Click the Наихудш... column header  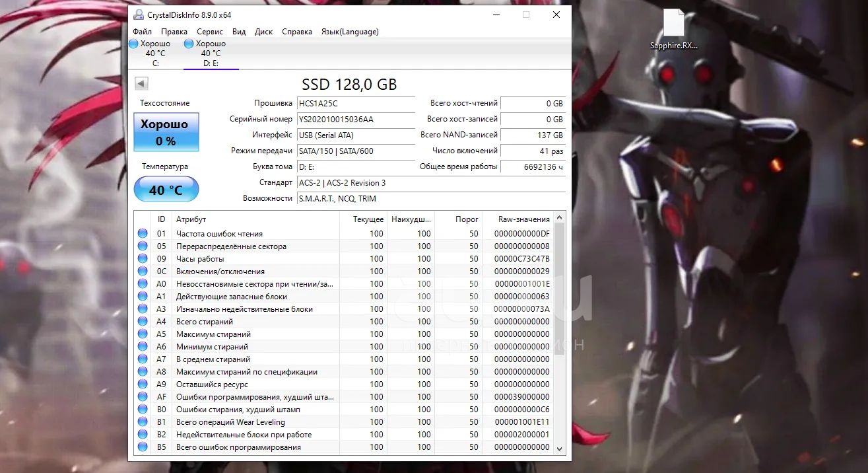tap(411, 219)
